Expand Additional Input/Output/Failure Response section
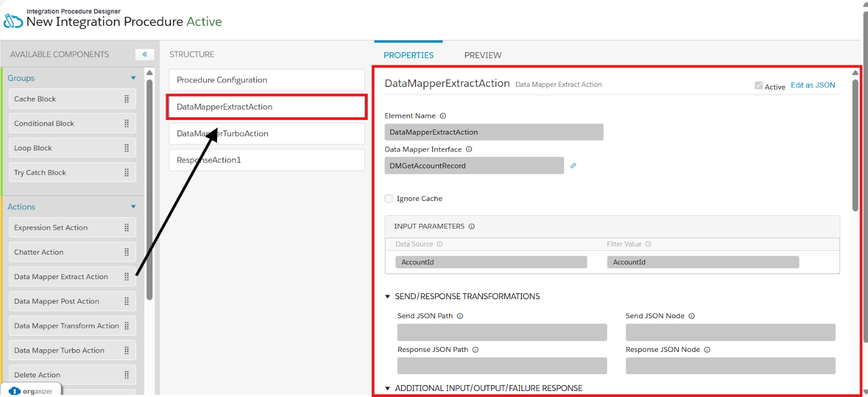 coord(388,388)
